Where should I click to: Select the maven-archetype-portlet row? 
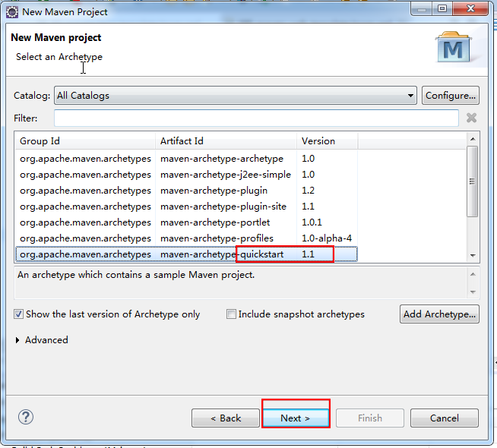click(186, 222)
